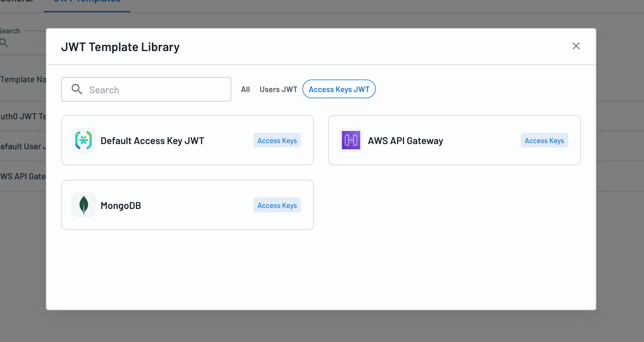The height and width of the screenshot is (342, 644).
Task: Switch filter to Users JWT
Action: click(x=278, y=89)
